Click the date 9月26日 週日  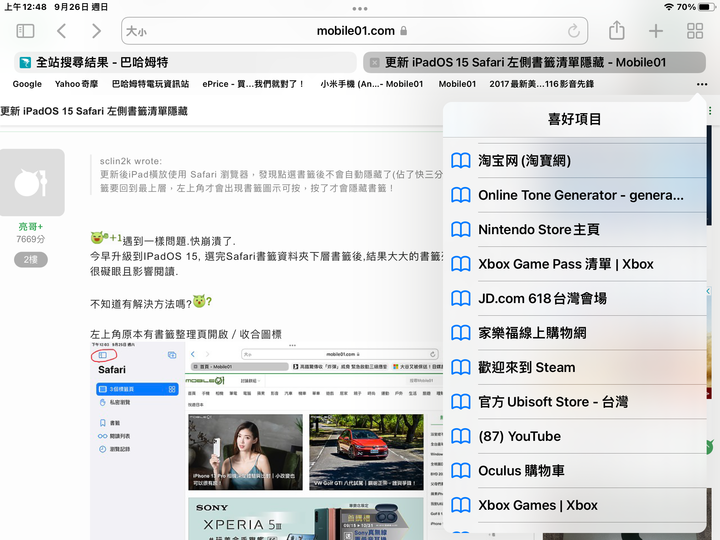pyautogui.click(x=81, y=7)
